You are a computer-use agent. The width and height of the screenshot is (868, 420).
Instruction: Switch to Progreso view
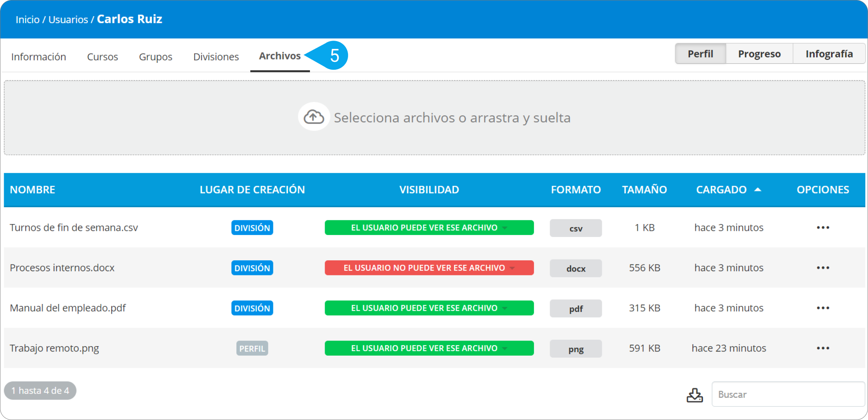coord(759,54)
